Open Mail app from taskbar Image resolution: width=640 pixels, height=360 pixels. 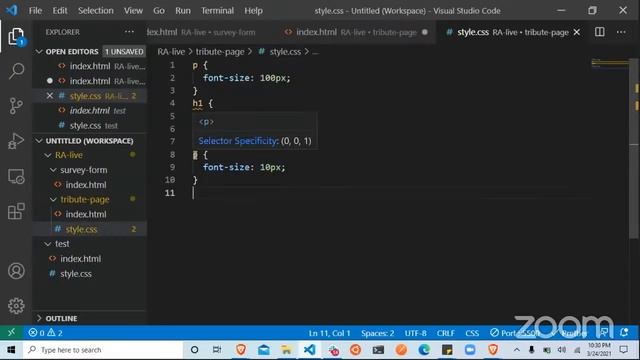[x=264, y=350]
